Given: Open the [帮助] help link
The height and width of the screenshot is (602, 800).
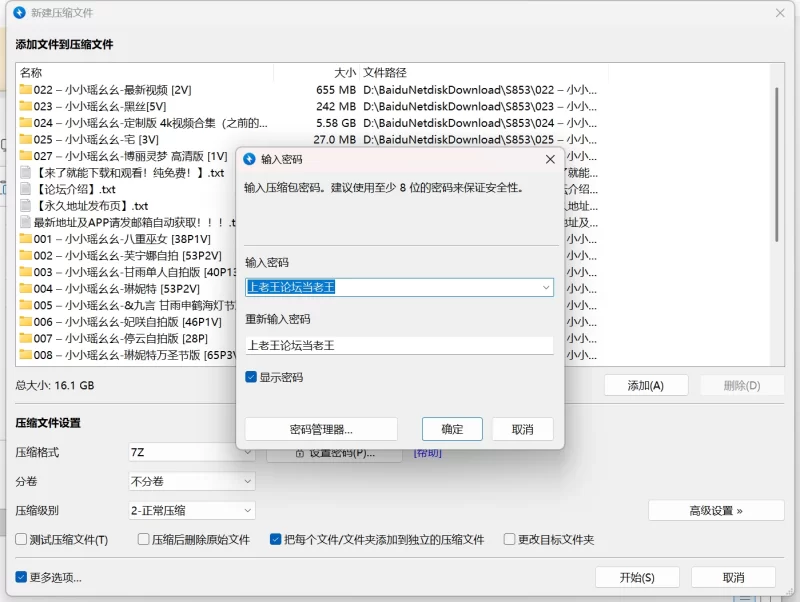Looking at the screenshot, I should (x=427, y=453).
